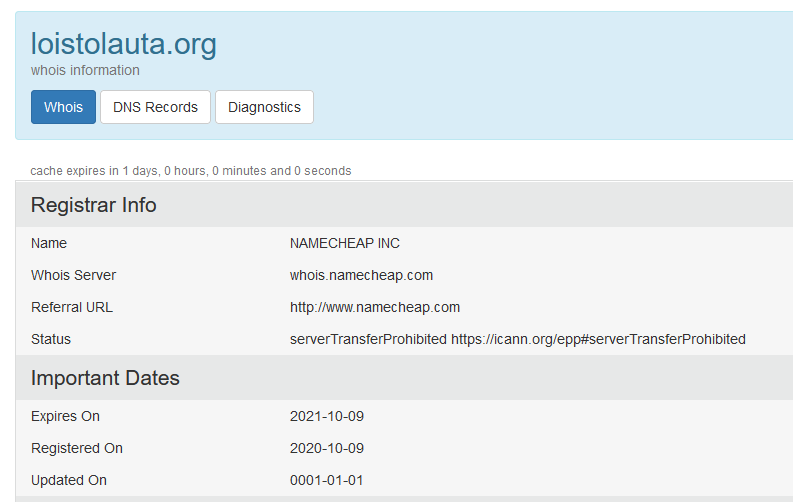Click the 'Status' row label
This screenshot has height=502, width=793.
51,339
